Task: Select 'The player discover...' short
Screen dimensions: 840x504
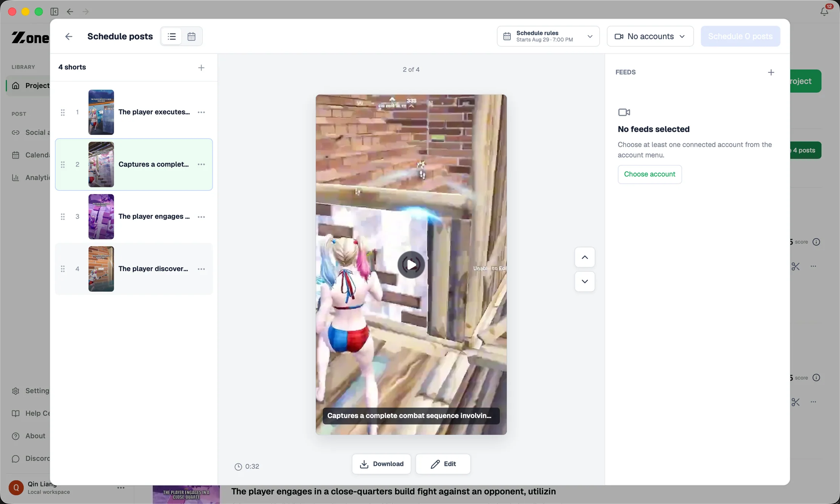Action: coord(134,269)
